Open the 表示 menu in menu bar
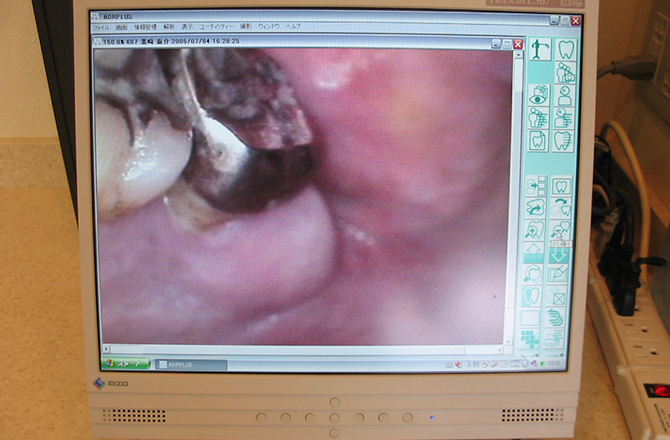Image resolution: width=670 pixels, height=440 pixels. click(187, 27)
